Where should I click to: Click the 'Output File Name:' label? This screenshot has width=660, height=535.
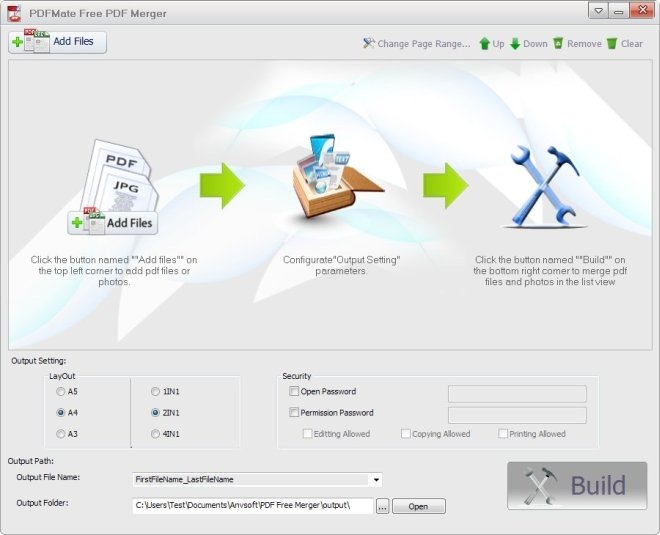tap(48, 477)
